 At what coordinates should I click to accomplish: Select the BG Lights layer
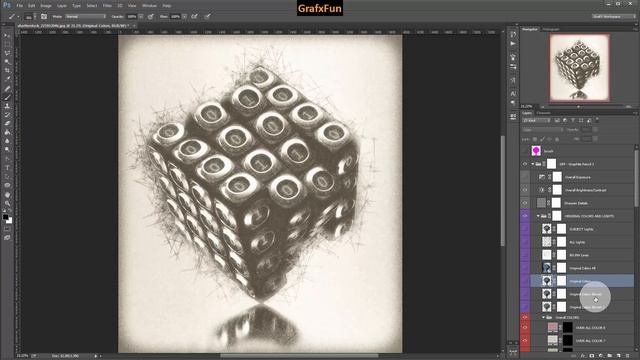coord(582,242)
